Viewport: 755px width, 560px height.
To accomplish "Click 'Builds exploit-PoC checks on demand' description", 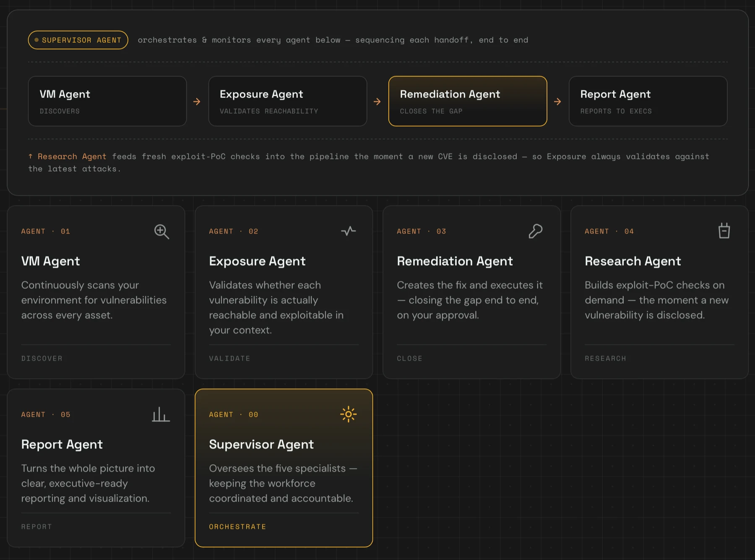I will click(x=657, y=300).
